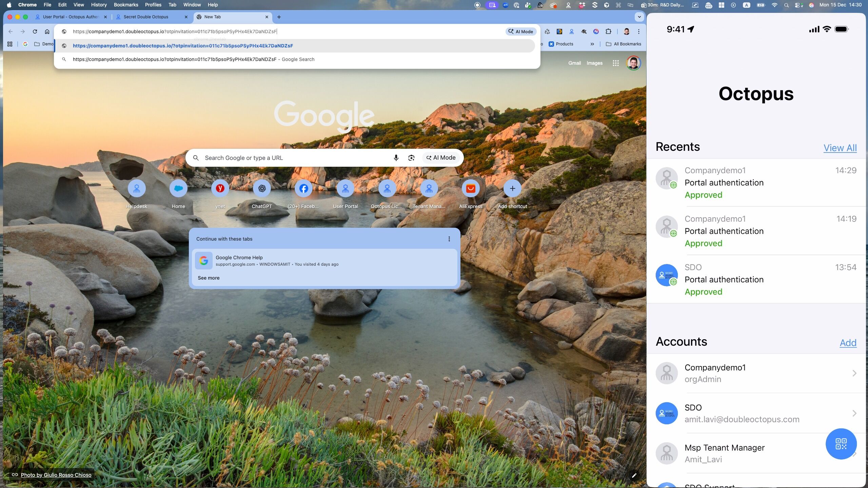The image size is (868, 488).
Task: Select the highlighted companydemo1 URL suggestion
Action: click(183, 46)
